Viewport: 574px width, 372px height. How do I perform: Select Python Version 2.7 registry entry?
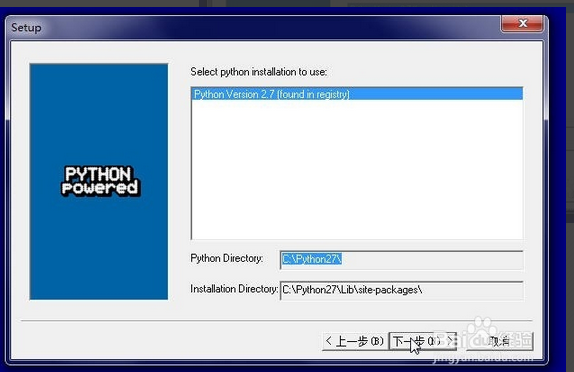point(357,94)
